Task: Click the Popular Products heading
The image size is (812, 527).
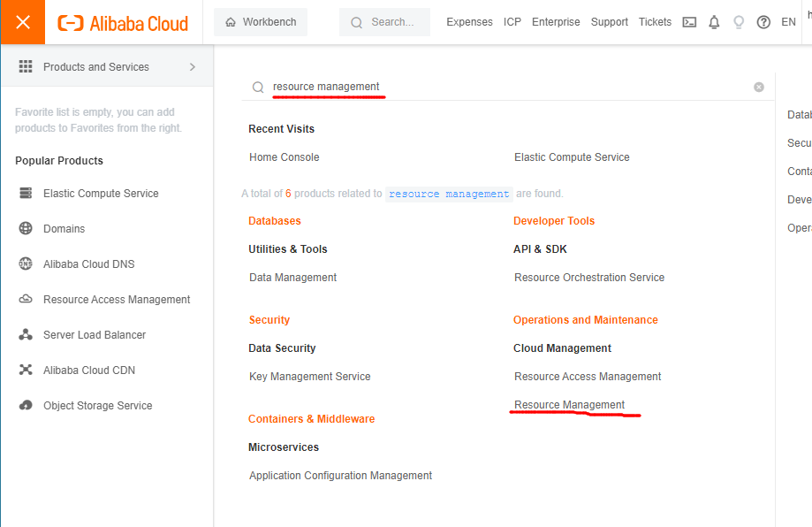Action: (x=59, y=161)
